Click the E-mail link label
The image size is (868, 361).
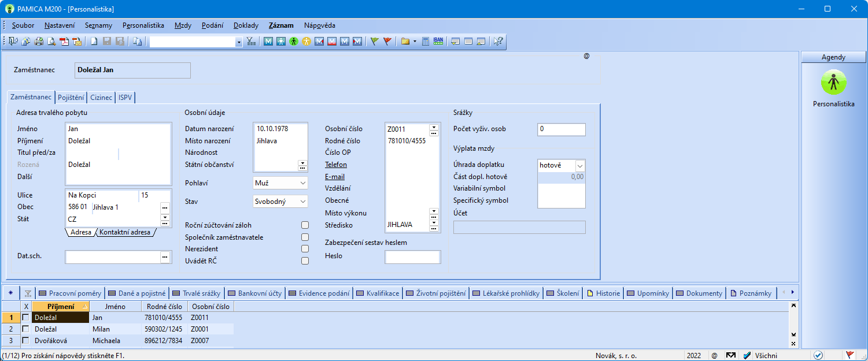click(335, 177)
